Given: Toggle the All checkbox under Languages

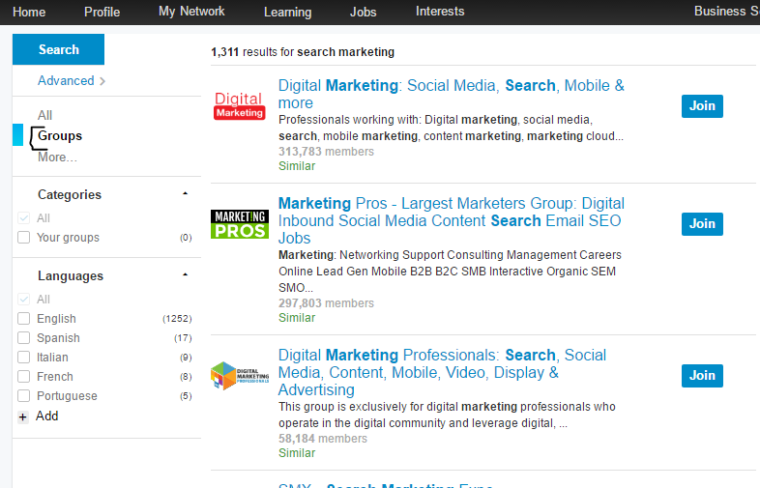Looking at the screenshot, I should click(24, 299).
